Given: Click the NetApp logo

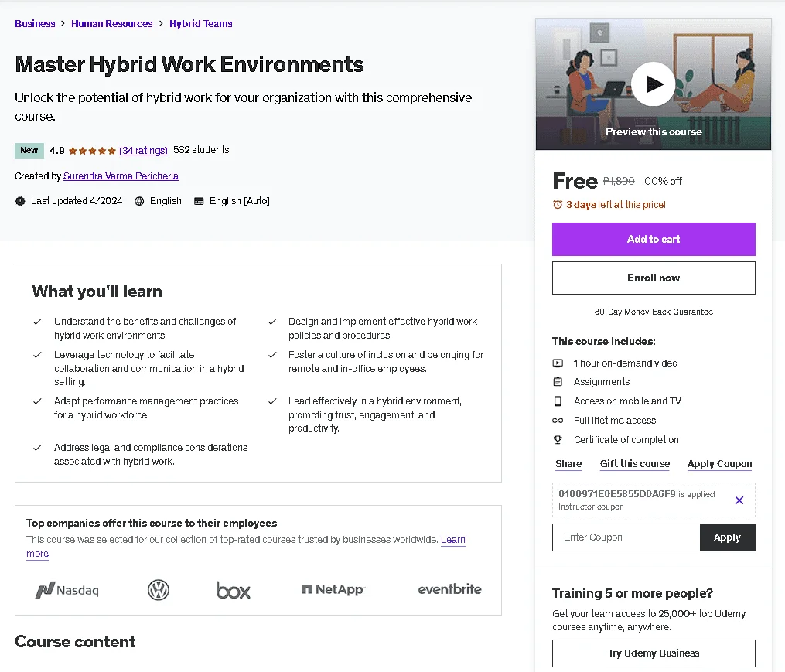Looking at the screenshot, I should 333,589.
